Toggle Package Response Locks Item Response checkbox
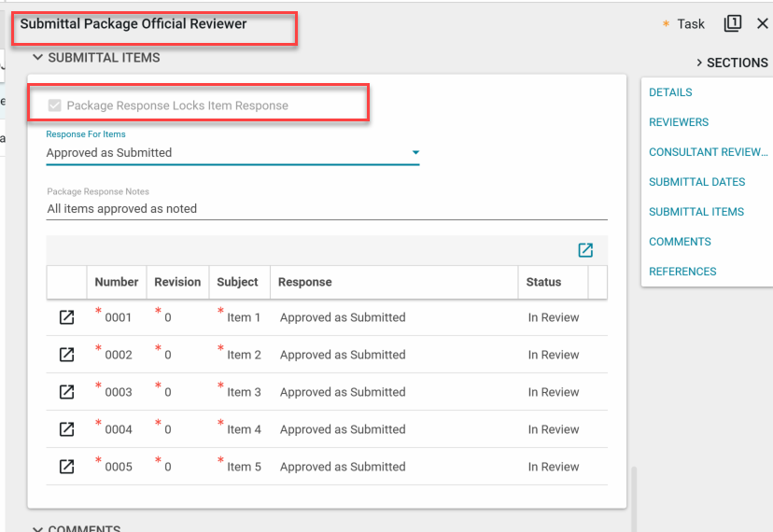 55,105
